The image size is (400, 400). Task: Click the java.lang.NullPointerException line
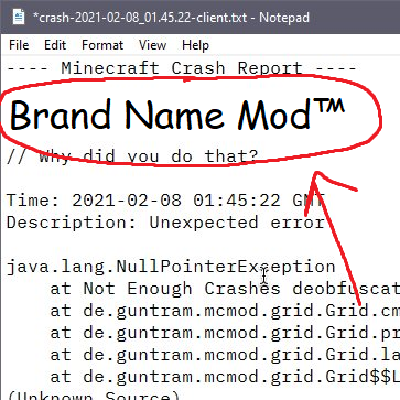coord(171,267)
